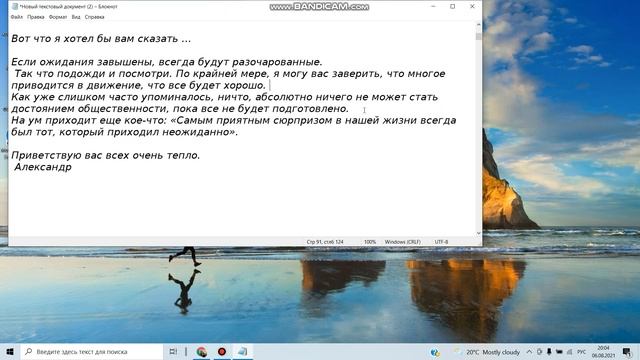Click the Windows (CRLF) status entry
The width and height of the screenshot is (640, 360).
(x=402, y=242)
